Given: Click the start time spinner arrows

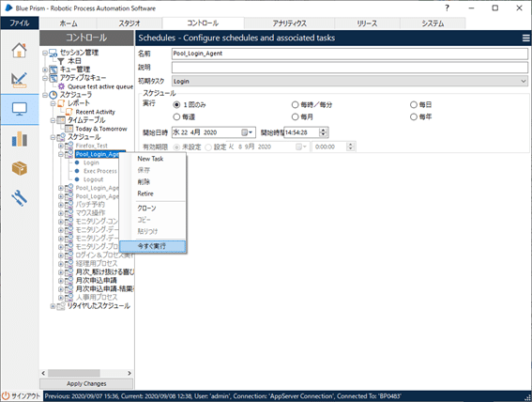Looking at the screenshot, I should pyautogui.click(x=324, y=132).
